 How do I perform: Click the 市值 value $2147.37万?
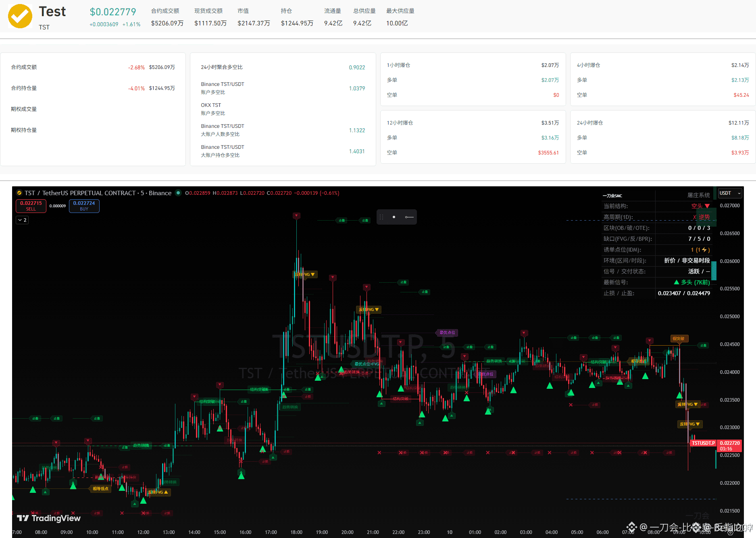254,23
